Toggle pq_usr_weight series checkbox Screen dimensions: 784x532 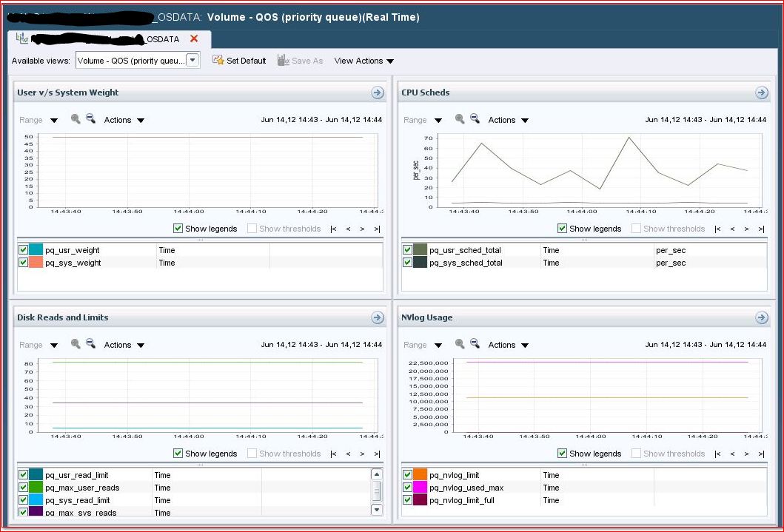pyautogui.click(x=23, y=250)
